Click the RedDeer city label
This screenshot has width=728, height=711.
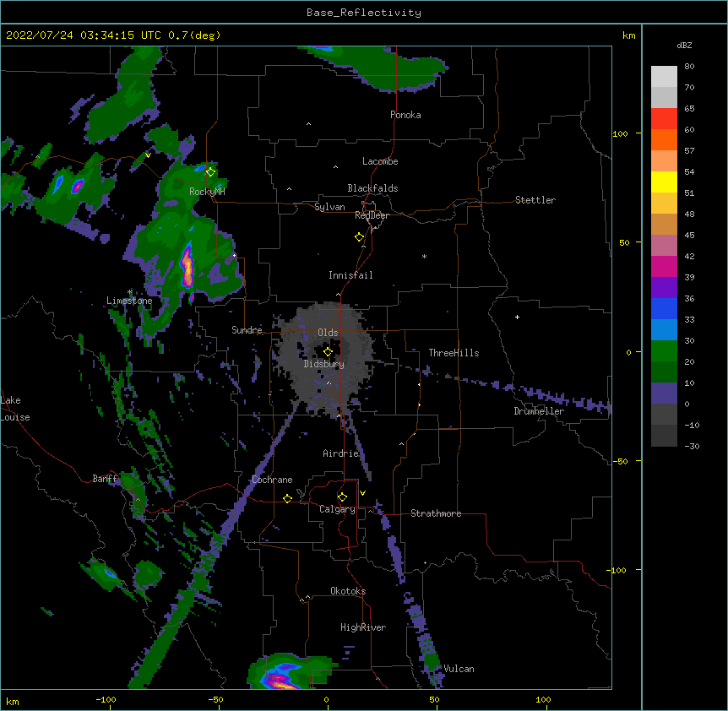pyautogui.click(x=372, y=215)
